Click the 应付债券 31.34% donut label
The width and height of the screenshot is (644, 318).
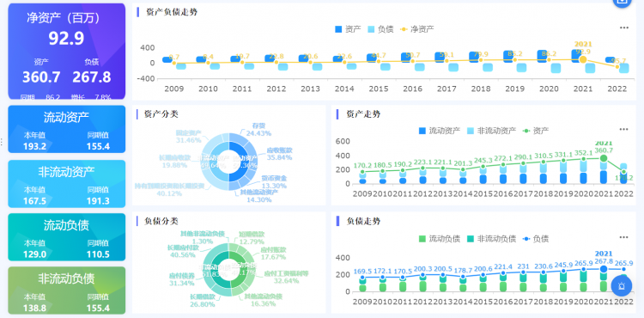click(x=181, y=279)
